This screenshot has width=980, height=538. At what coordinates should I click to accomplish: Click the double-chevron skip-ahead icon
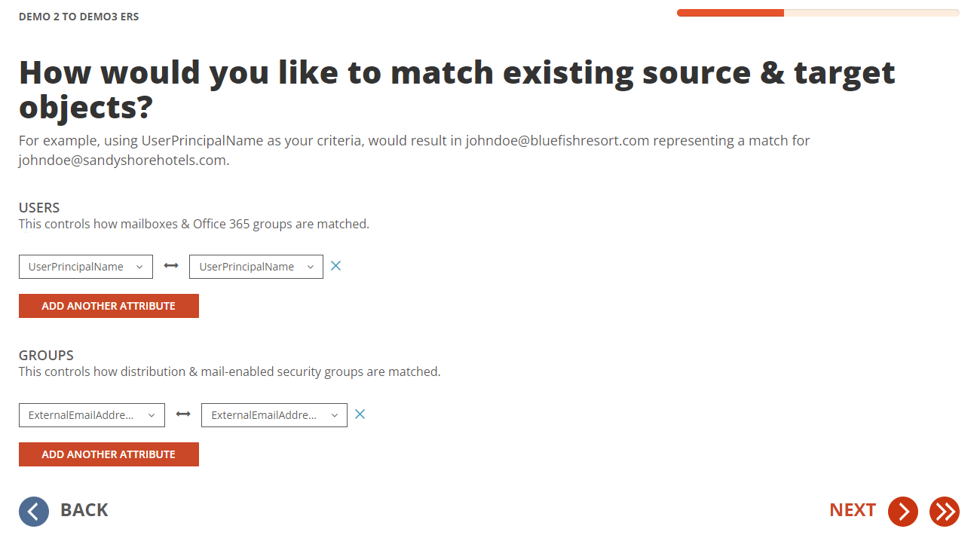[944, 512]
